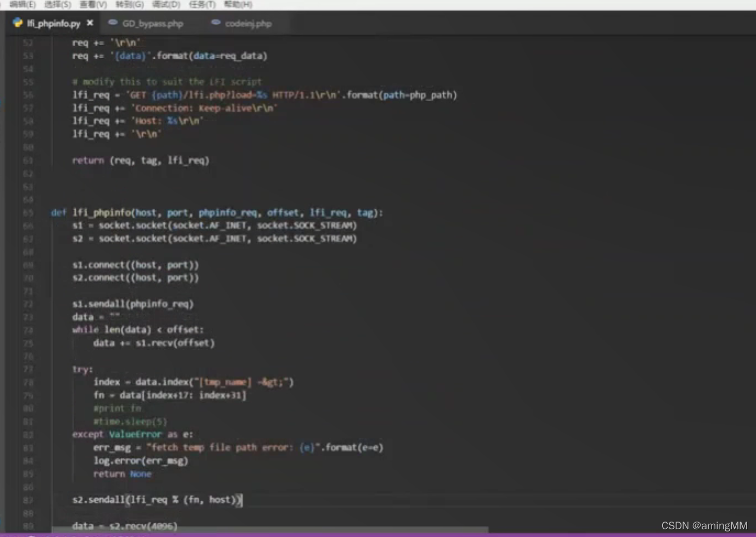Click the 'index = data.index' line
The image size is (756, 537).
coord(194,382)
